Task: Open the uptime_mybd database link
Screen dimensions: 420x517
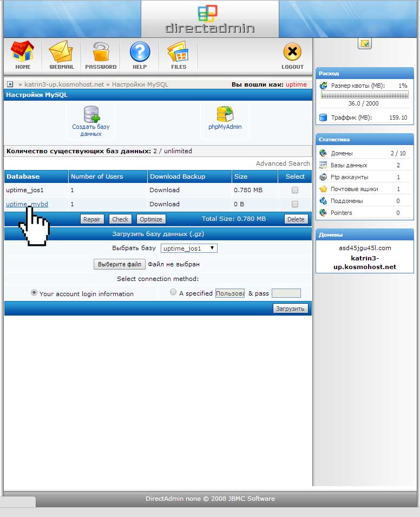Action: click(27, 204)
